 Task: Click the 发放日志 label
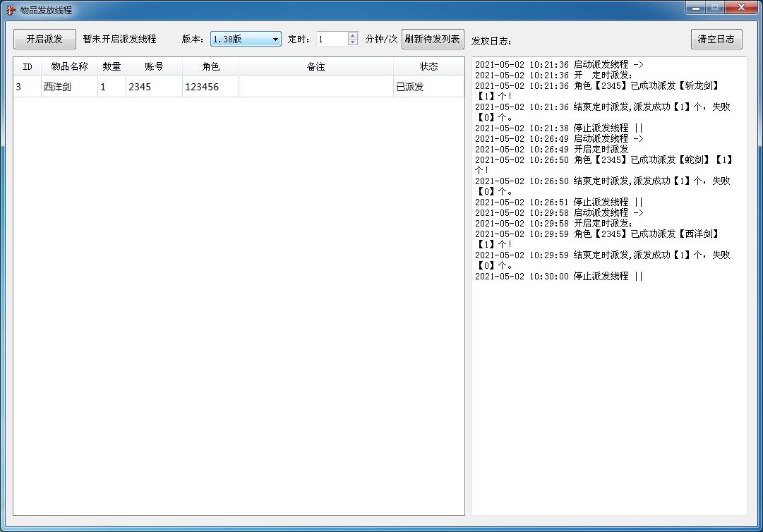click(491, 41)
